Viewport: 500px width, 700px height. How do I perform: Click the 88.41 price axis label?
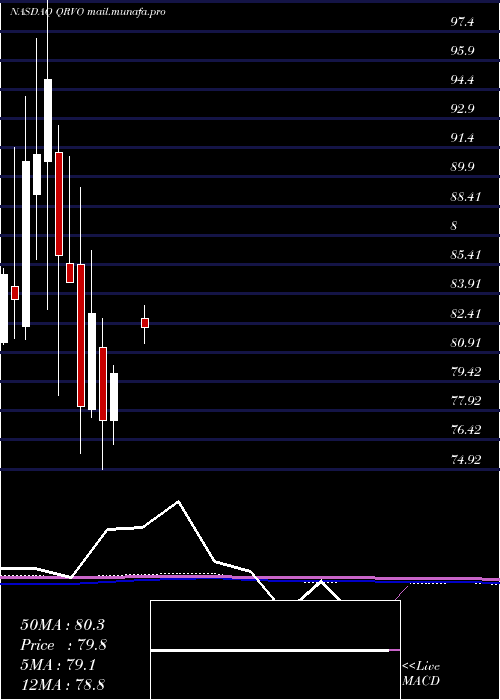pos(465,197)
